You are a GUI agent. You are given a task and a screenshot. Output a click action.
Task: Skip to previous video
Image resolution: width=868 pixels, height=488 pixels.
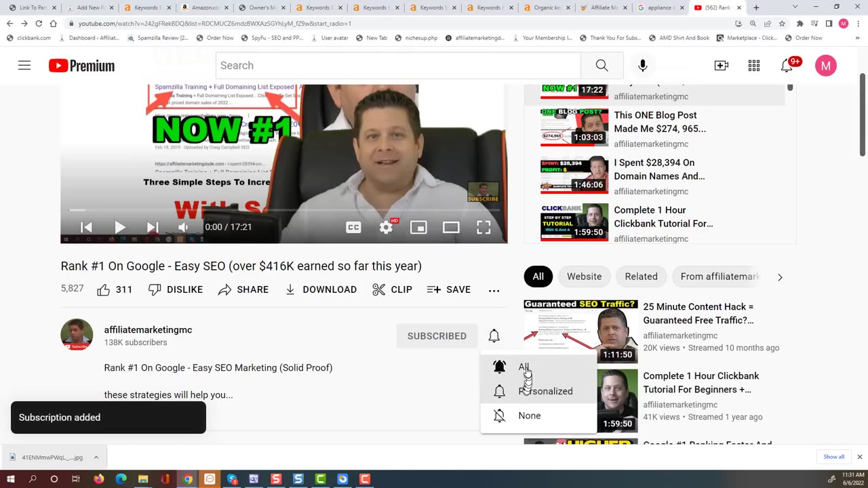(86, 227)
